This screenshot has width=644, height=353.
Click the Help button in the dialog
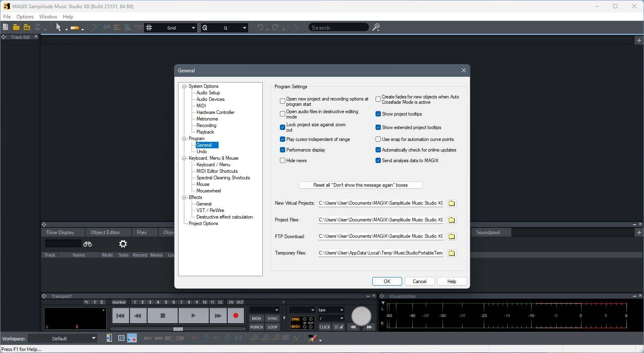(452, 282)
